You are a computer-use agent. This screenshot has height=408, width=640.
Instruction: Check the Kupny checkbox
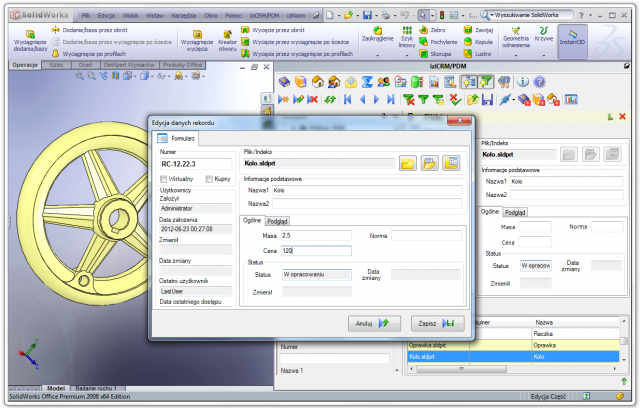click(x=209, y=179)
